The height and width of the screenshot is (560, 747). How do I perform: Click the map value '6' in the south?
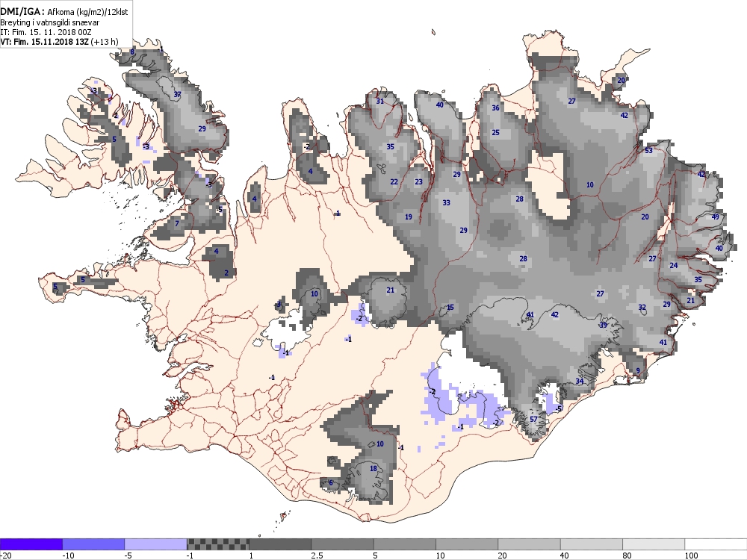click(x=331, y=483)
